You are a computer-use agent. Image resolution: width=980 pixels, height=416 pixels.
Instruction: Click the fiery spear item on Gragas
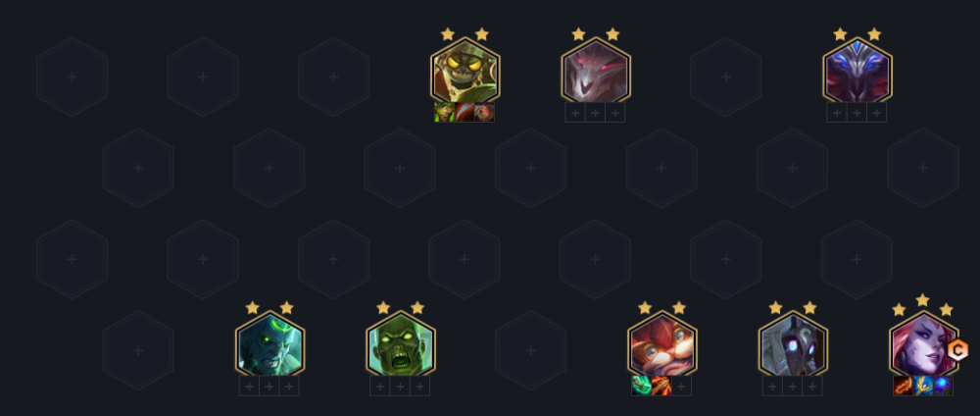tap(661, 386)
